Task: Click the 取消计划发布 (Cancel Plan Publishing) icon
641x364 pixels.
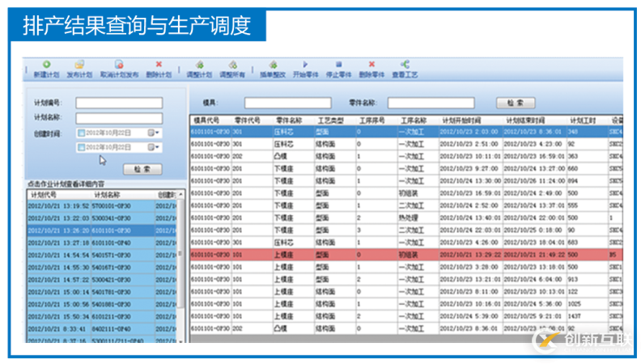Action: pos(119,65)
